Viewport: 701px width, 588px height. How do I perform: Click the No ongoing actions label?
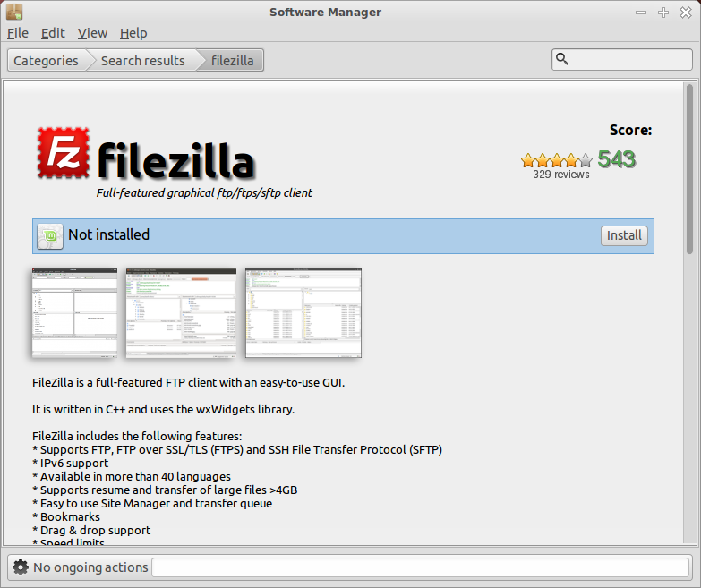(90, 567)
